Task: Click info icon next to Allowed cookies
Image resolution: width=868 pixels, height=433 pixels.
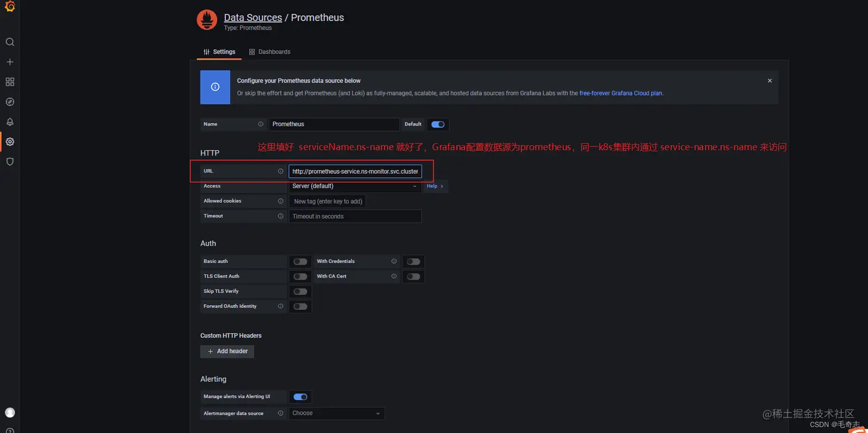Action: tap(281, 201)
